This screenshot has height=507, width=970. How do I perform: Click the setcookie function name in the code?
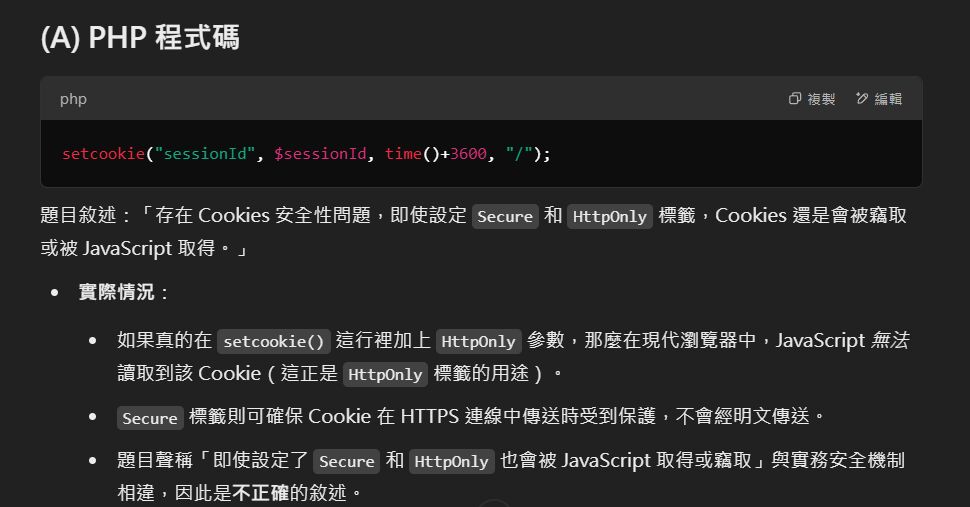(x=103, y=154)
